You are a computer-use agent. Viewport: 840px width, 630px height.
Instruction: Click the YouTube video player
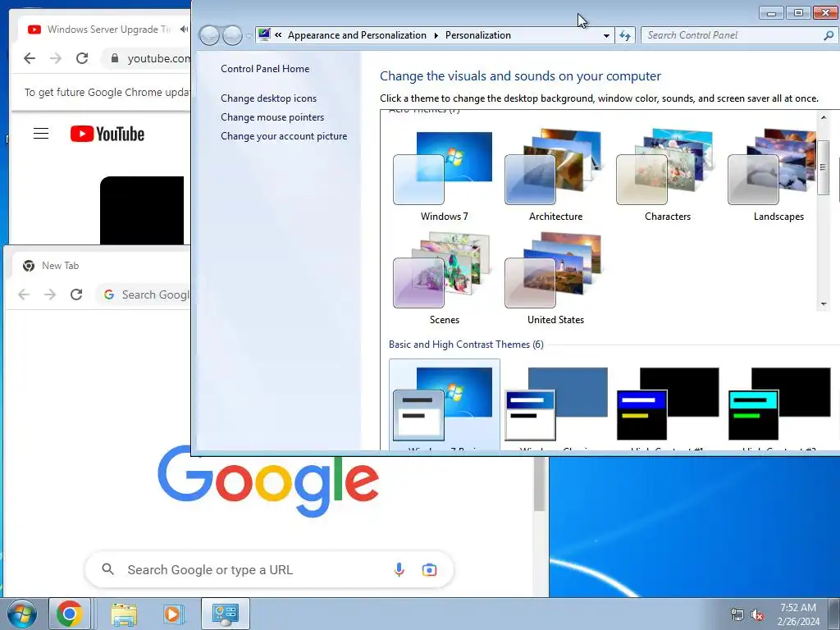(x=142, y=211)
